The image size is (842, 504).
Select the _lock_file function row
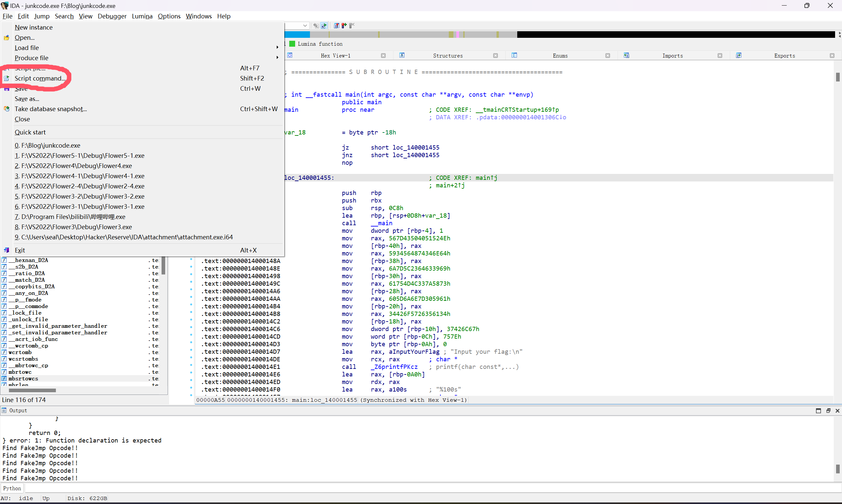80,313
